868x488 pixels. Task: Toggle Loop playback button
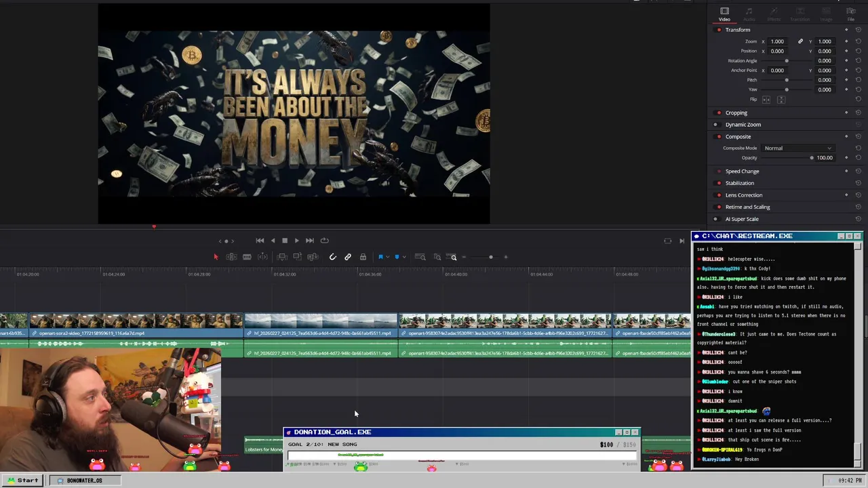click(x=324, y=241)
